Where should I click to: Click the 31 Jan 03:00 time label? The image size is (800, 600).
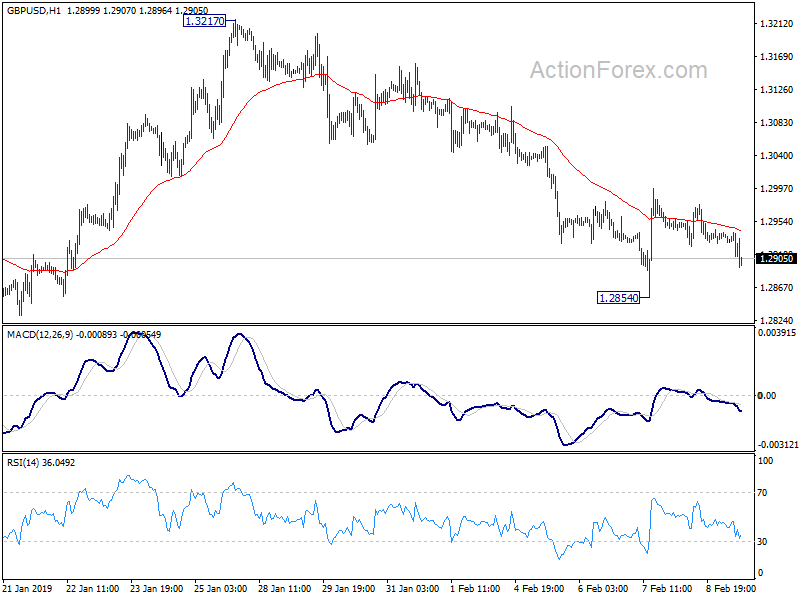(x=413, y=588)
